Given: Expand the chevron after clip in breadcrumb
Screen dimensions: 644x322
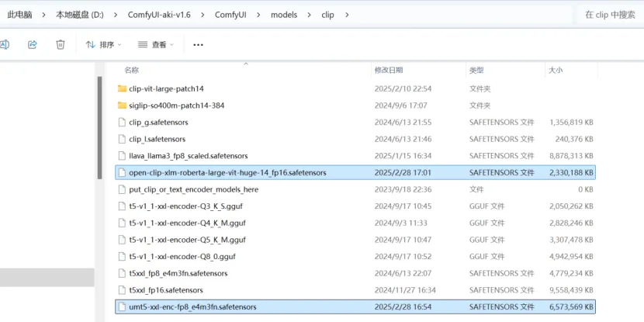Looking at the screenshot, I should (347, 15).
